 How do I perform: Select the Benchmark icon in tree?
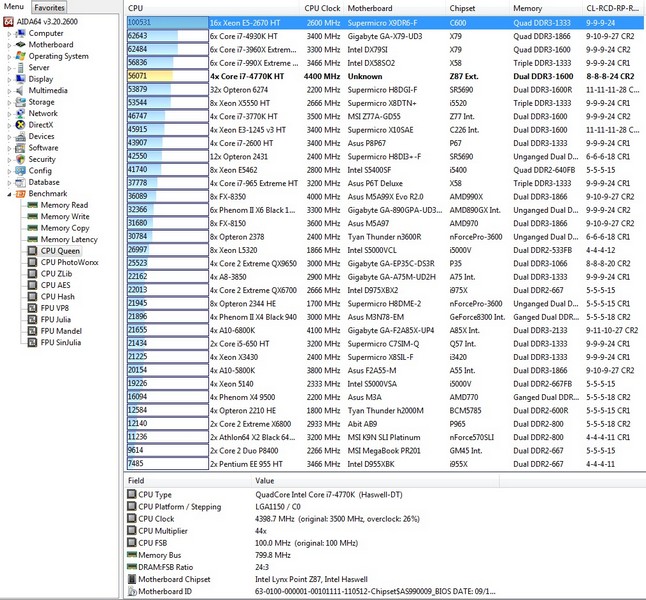point(20,194)
